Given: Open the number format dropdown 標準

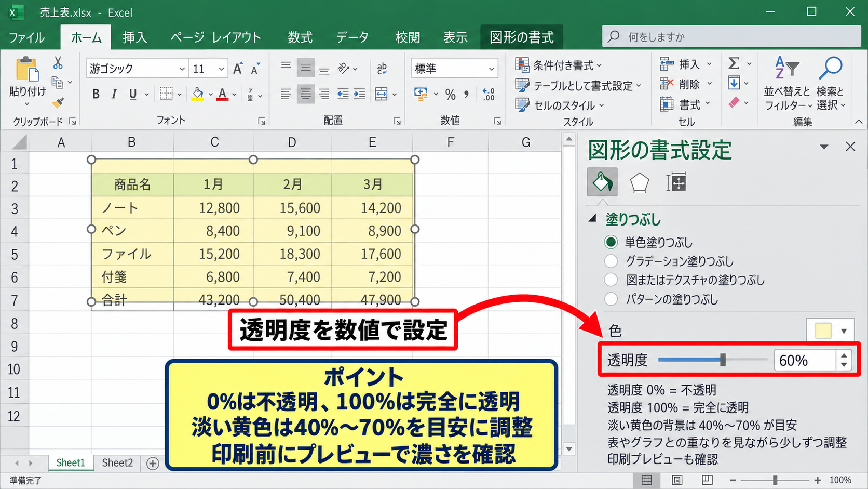Looking at the screenshot, I should (491, 69).
